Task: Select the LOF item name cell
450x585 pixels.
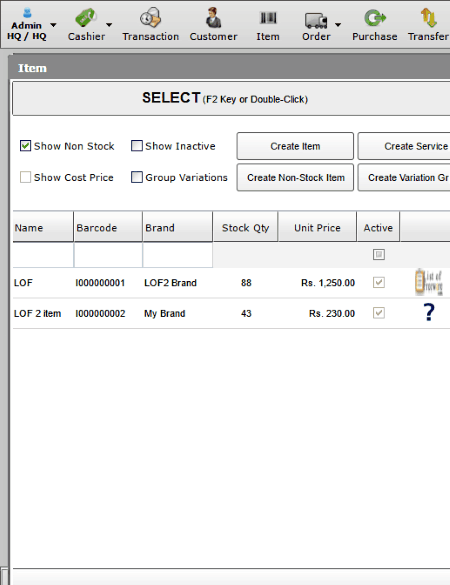Action: 23,283
